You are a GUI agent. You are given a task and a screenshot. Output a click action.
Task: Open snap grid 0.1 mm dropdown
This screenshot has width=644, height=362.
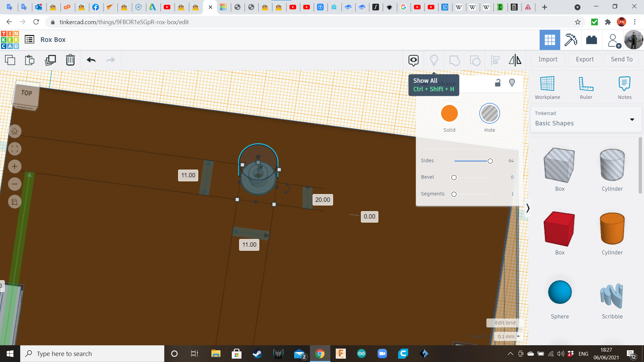(509, 336)
